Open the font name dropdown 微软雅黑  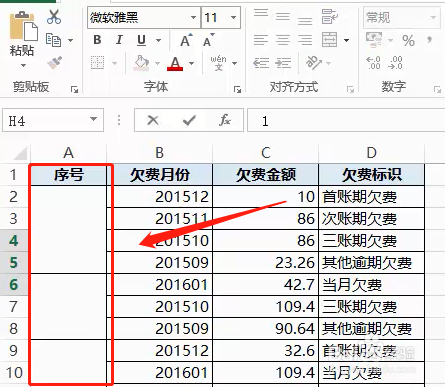(x=193, y=17)
